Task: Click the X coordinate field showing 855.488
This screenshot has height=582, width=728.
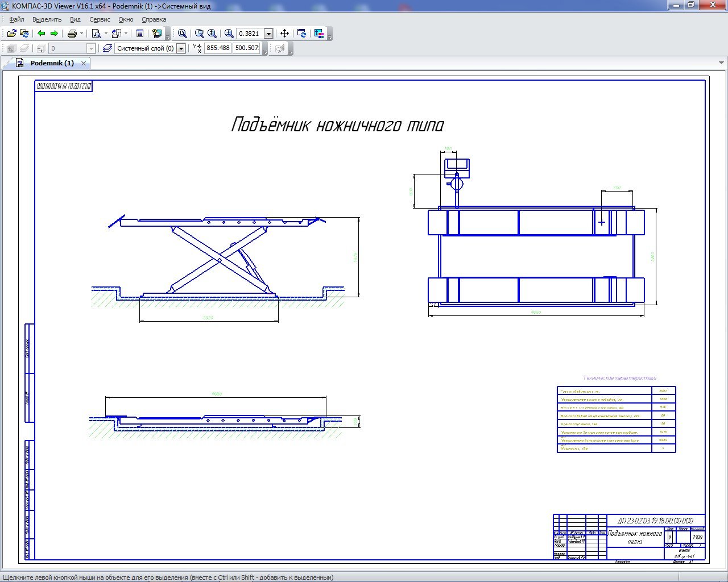Action: (218, 48)
